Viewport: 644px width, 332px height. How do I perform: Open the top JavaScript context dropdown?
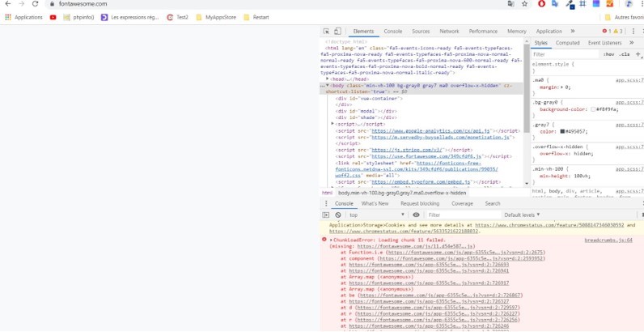coord(377,215)
